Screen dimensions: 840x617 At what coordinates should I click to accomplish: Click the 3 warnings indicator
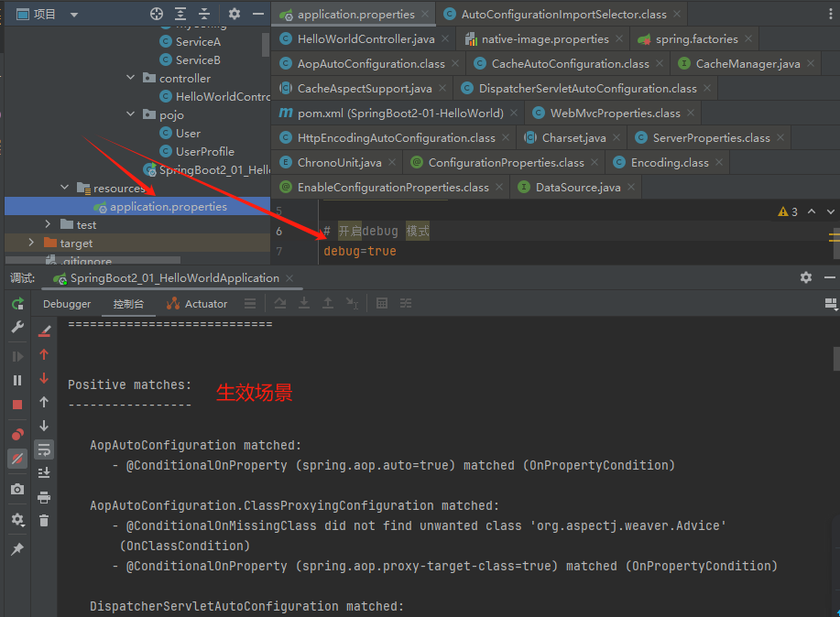pos(788,211)
